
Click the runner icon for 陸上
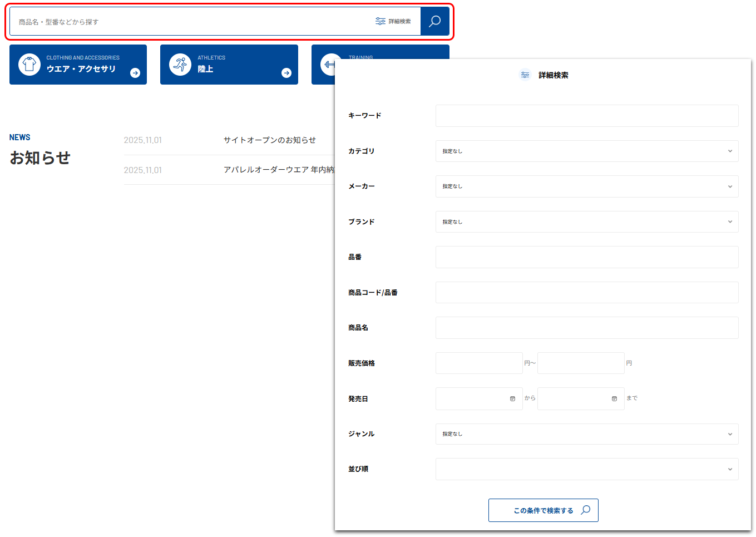pyautogui.click(x=180, y=65)
